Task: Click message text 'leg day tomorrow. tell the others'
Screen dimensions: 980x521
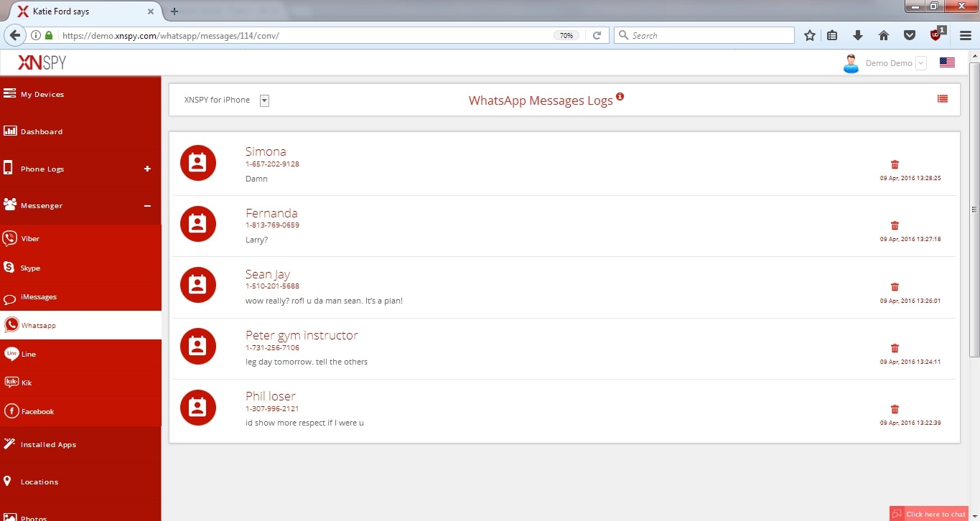Action: coord(307,362)
